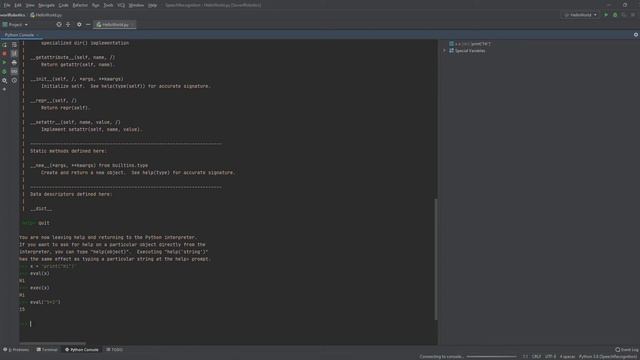
Task: Click Python Console button in bottom bar
Action: coord(82,350)
